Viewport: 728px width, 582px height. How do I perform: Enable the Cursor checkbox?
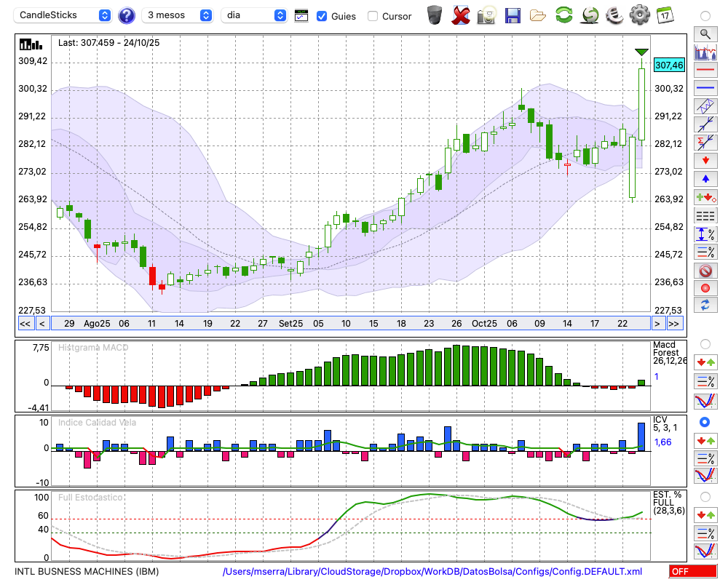tap(373, 16)
